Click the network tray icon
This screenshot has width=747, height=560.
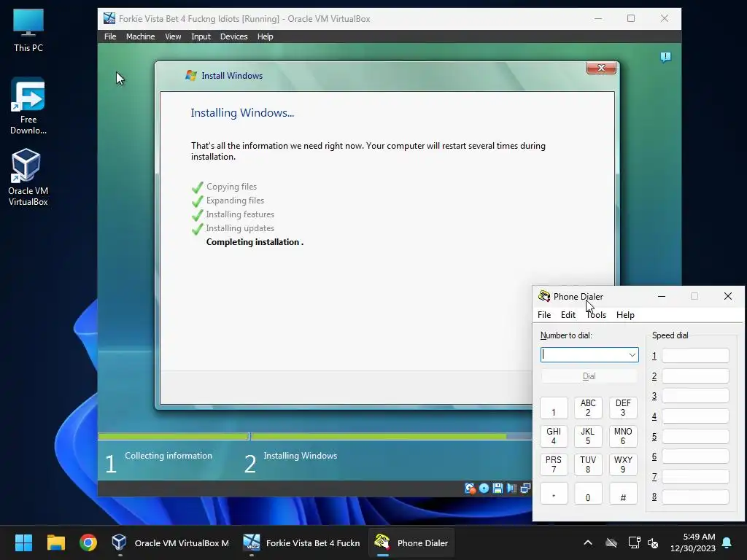(x=634, y=542)
